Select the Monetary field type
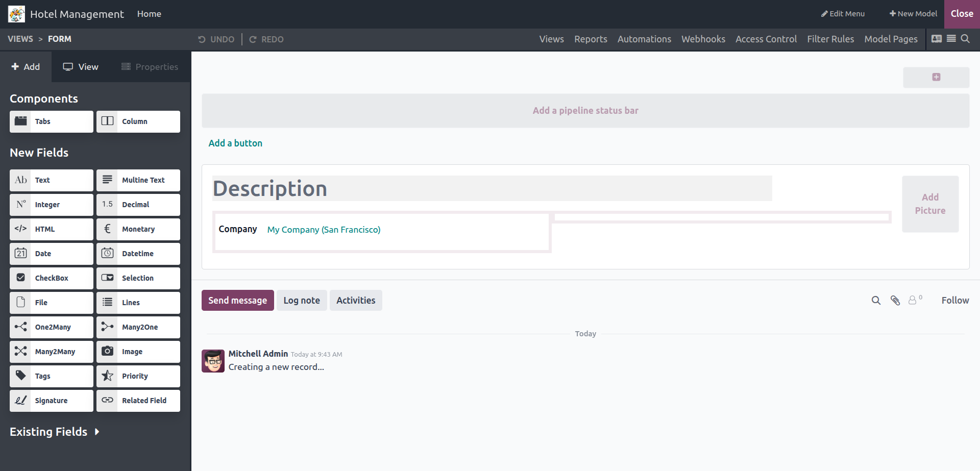 coord(138,229)
